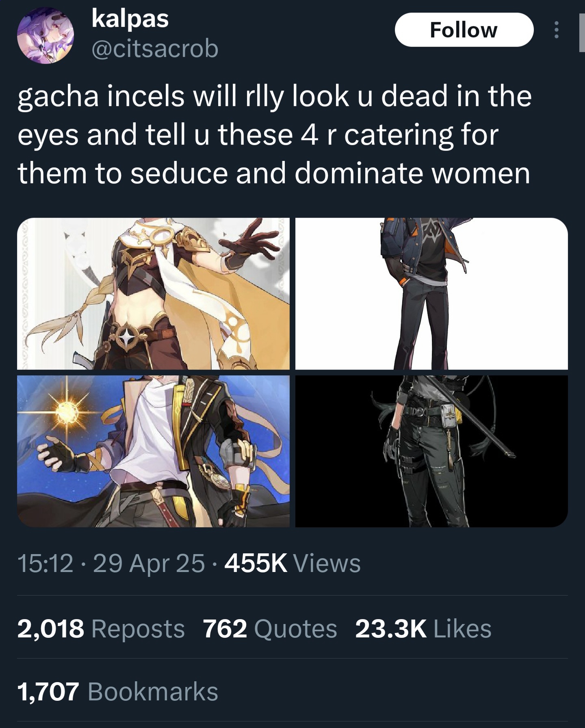Follow the kalpas account
The width and height of the screenshot is (585, 728).
point(464,30)
